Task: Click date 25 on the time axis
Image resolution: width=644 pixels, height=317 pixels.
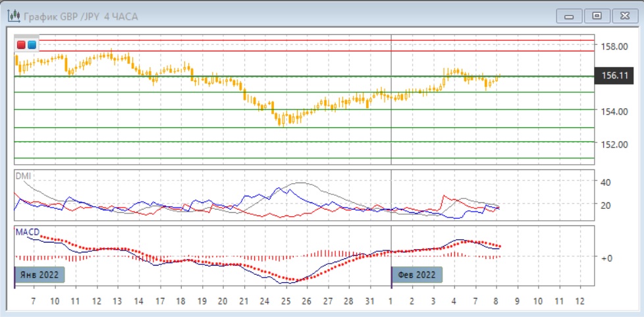Action: (x=285, y=301)
